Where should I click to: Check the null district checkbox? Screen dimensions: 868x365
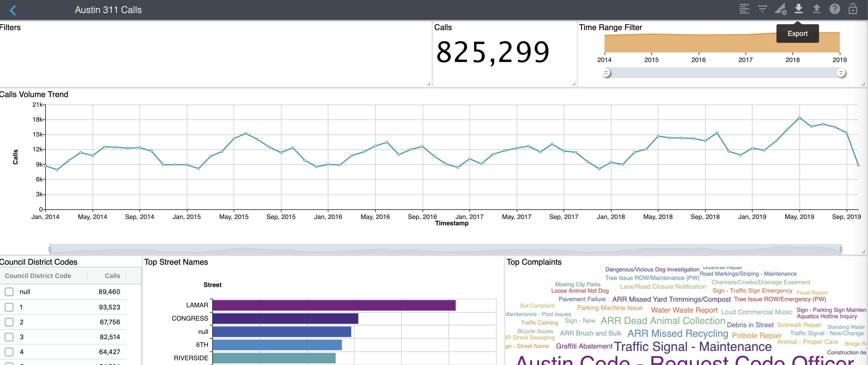pyautogui.click(x=9, y=292)
